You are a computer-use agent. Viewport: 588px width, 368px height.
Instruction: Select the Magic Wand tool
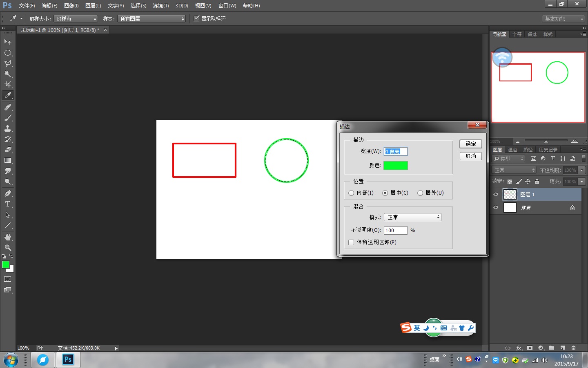(8, 74)
